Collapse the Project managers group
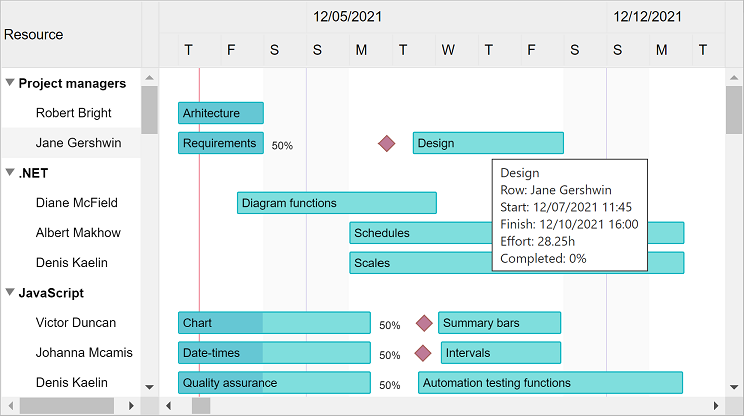Screen dimensions: 744x416 [10, 83]
